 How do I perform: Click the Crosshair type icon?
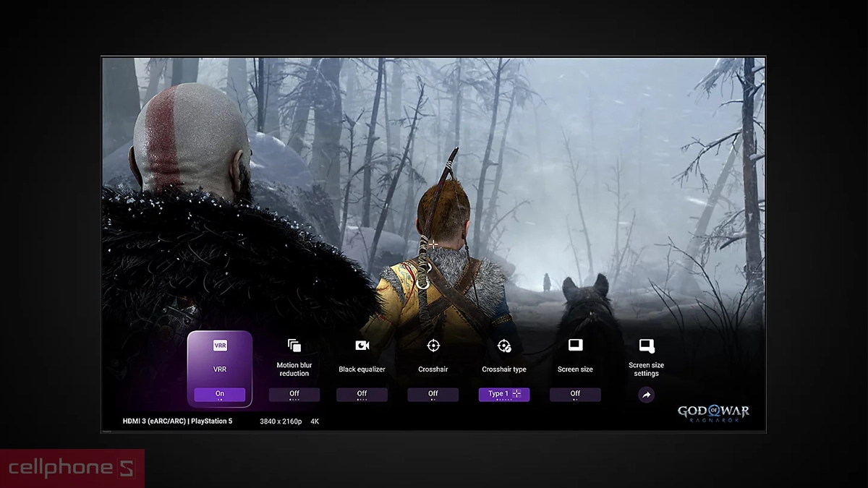click(x=504, y=346)
